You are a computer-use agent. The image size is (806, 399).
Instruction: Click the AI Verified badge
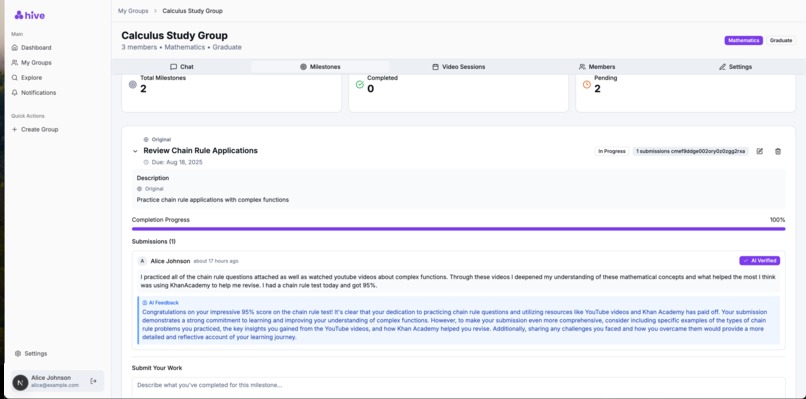tap(760, 261)
